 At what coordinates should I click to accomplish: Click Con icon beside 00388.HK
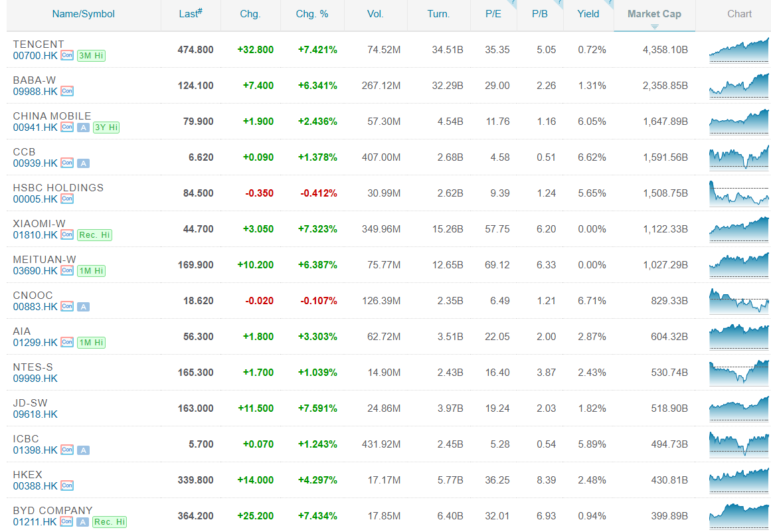pyautogui.click(x=67, y=486)
